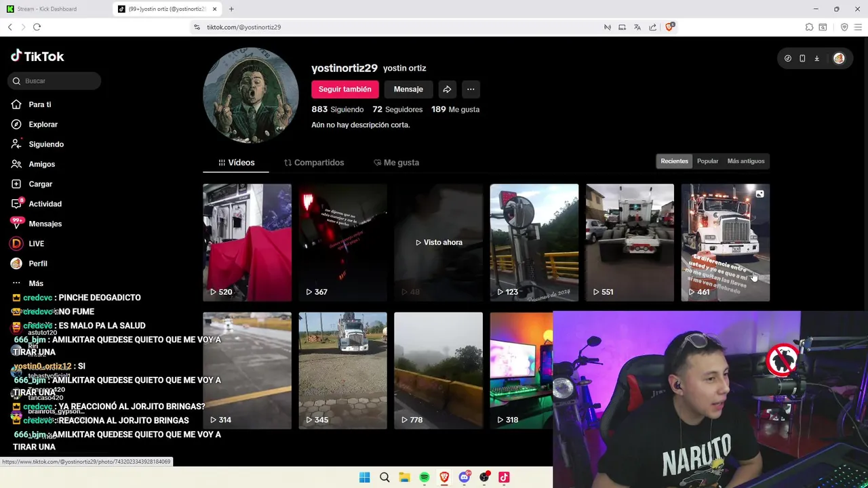Click the get app phone icon
Screen dimensions: 868x488
point(802,58)
